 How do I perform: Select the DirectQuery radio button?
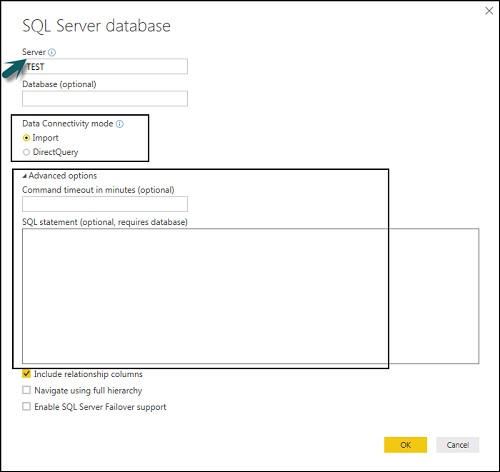(x=26, y=152)
